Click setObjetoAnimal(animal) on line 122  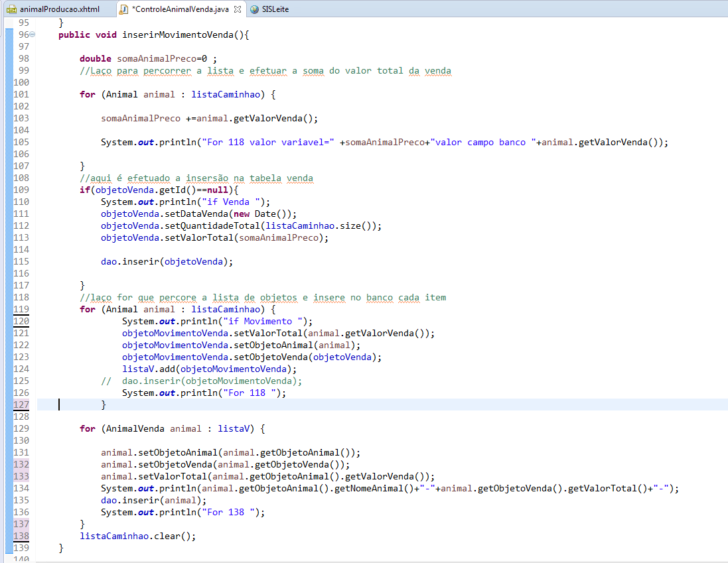pyautogui.click(x=295, y=345)
